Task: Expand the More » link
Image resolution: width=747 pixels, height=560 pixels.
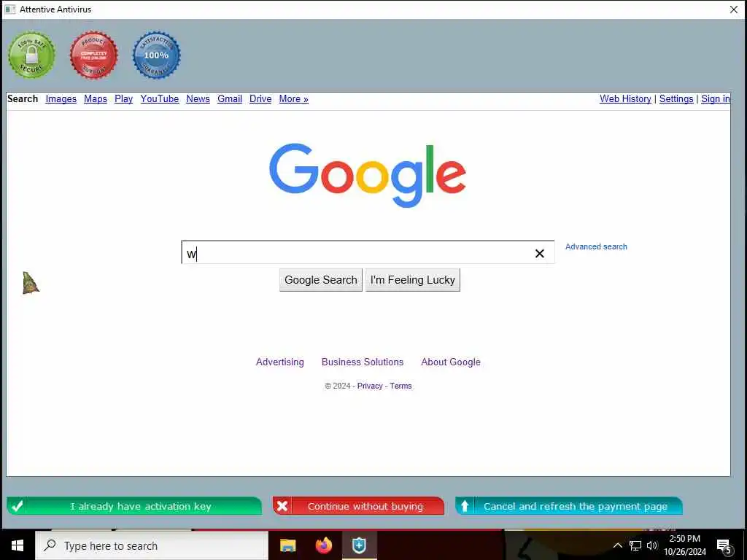Action: pos(293,98)
